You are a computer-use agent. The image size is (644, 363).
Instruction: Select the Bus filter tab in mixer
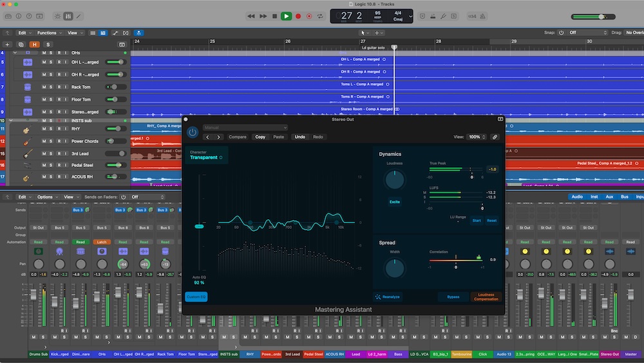coord(624,197)
